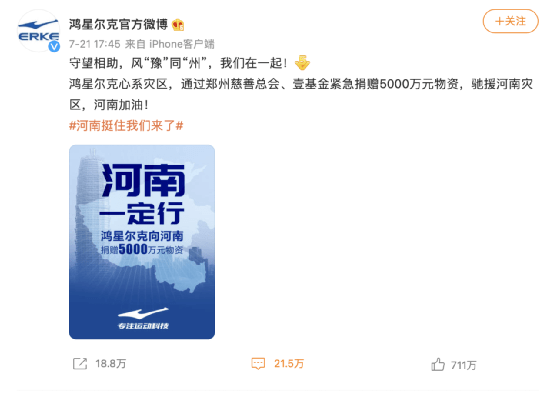Click iPhone客户端 source link

point(182,44)
